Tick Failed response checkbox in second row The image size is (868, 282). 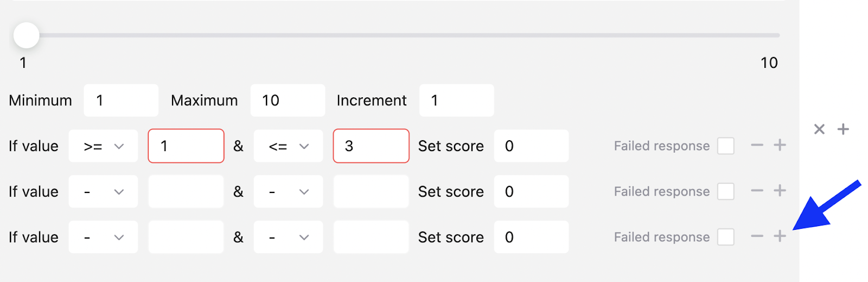[725, 191]
